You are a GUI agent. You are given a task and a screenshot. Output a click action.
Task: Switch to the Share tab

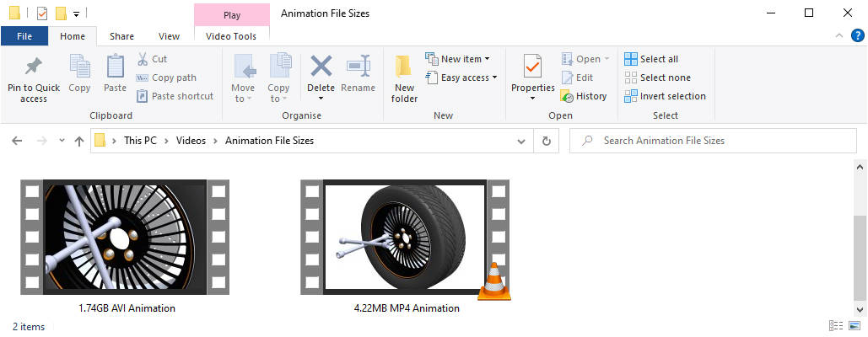pyautogui.click(x=121, y=36)
